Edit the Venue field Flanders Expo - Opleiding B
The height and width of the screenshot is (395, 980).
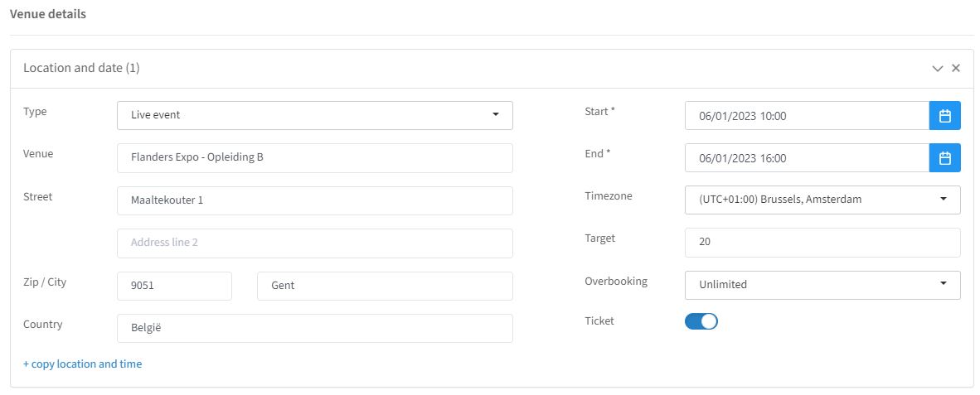pyautogui.click(x=315, y=158)
